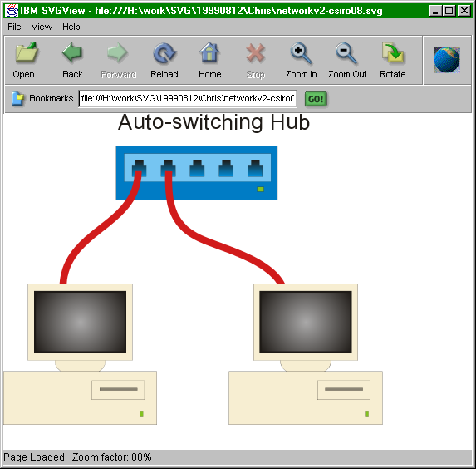Zoom In with magnifier plus
476x469 pixels.
(301, 53)
